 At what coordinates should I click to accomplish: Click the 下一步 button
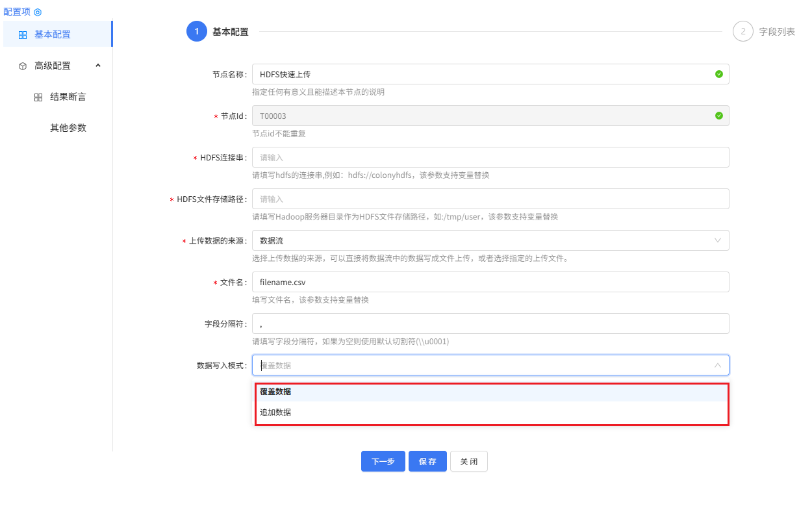383,461
